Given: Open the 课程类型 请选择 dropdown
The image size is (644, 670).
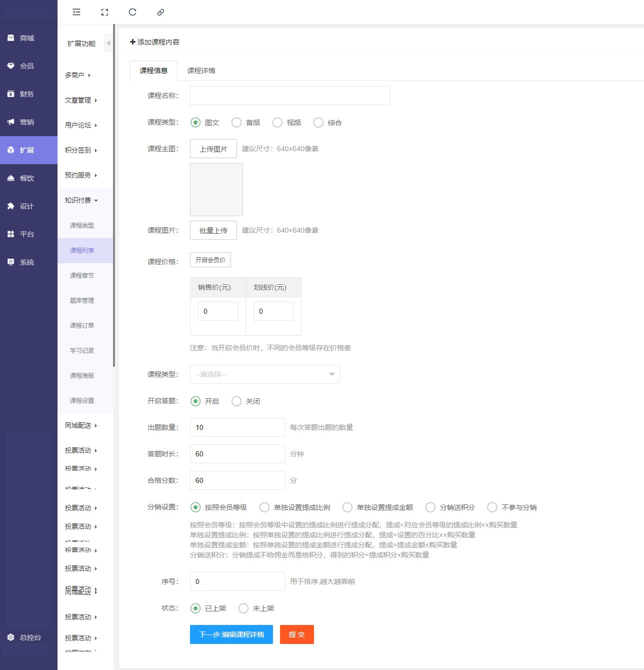Looking at the screenshot, I should click(x=264, y=374).
